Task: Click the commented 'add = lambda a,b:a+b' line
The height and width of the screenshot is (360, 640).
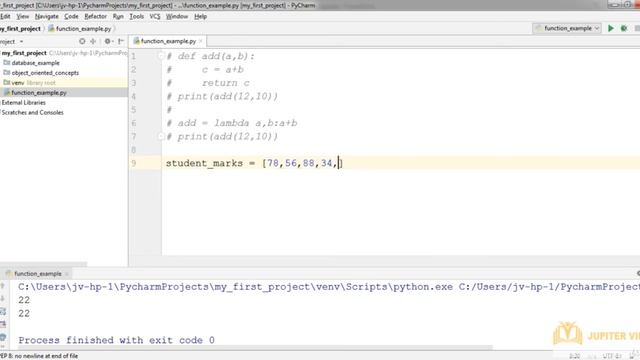Action: (x=232, y=123)
